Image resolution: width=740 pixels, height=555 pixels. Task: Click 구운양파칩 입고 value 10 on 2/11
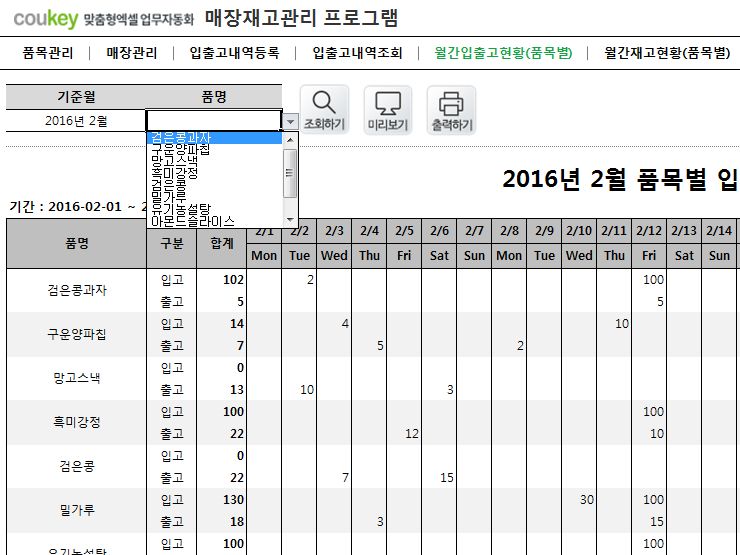click(x=622, y=324)
